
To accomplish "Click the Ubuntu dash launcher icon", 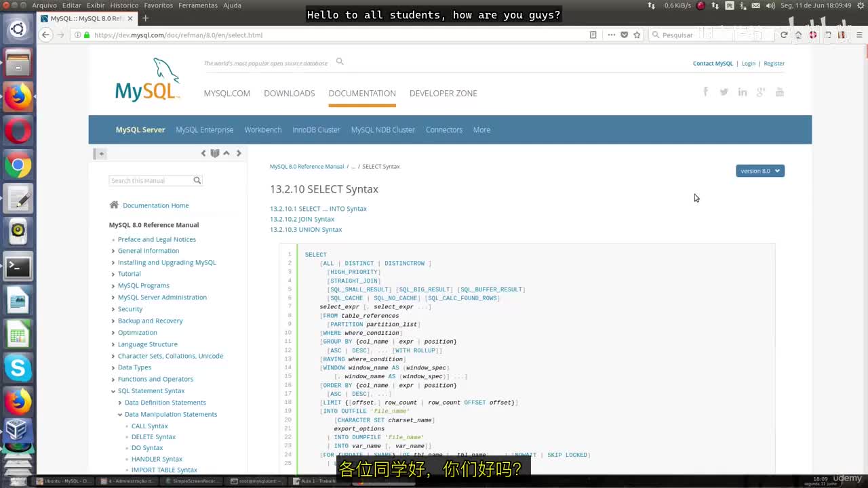I will tap(18, 29).
